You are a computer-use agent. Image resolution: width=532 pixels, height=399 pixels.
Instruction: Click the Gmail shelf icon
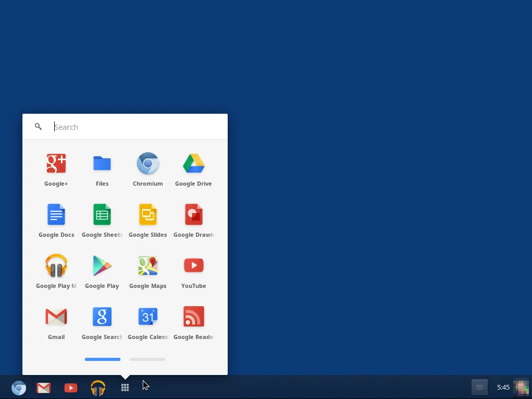(x=44, y=388)
